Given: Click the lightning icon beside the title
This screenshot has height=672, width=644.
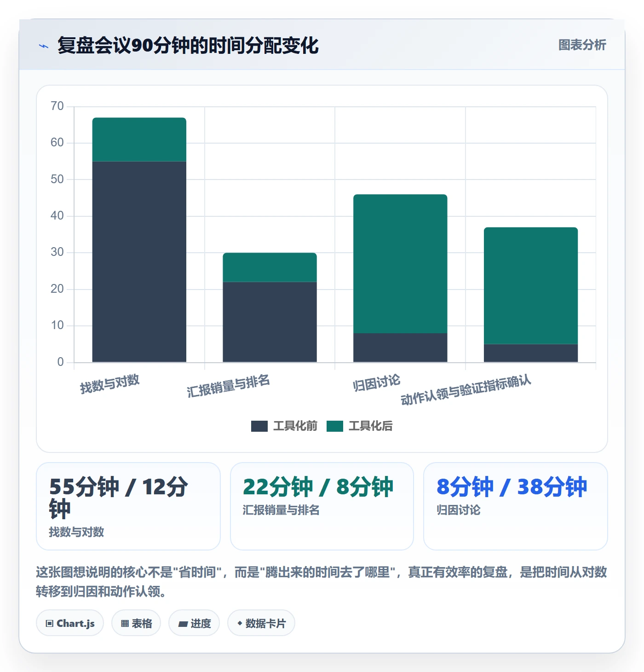Looking at the screenshot, I should point(44,46).
